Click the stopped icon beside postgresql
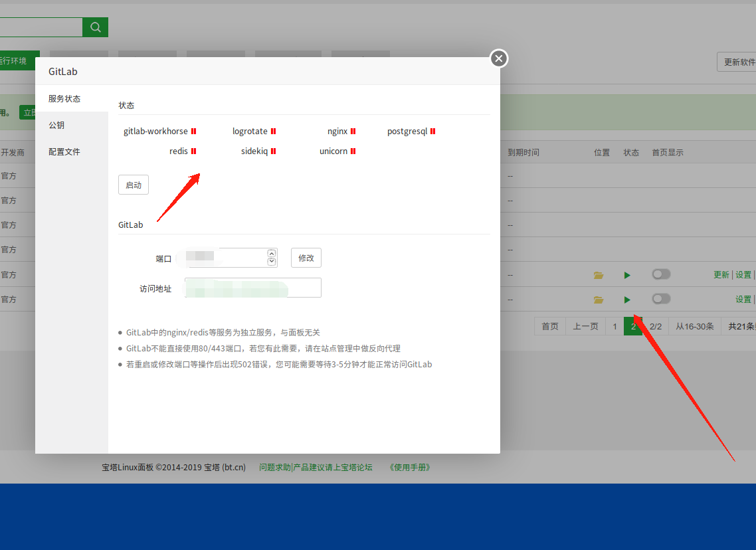 pos(433,131)
